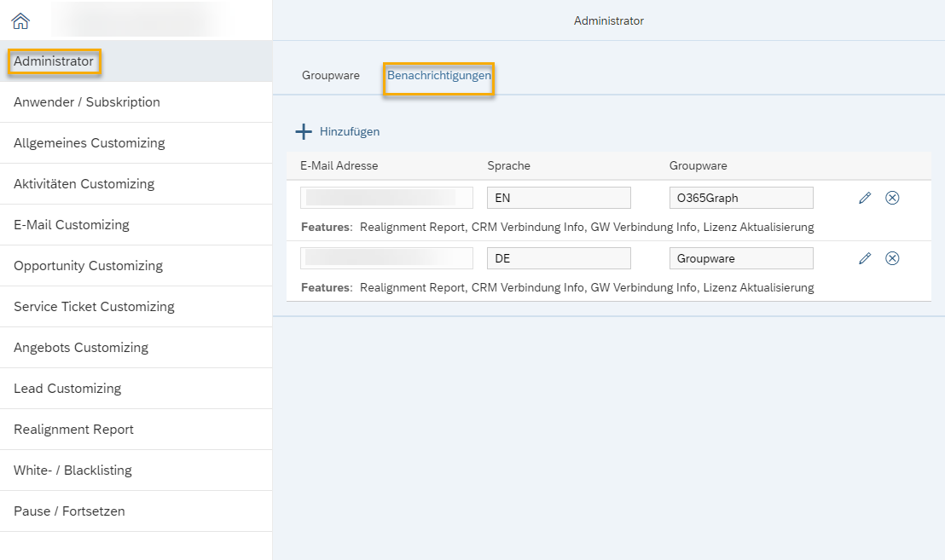Open Aktivitäten Customizing section
The height and width of the screenshot is (560, 945).
coord(84,184)
